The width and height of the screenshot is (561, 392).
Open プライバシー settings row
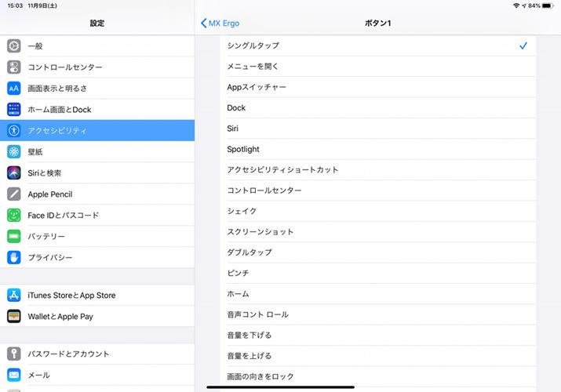[x=97, y=258]
